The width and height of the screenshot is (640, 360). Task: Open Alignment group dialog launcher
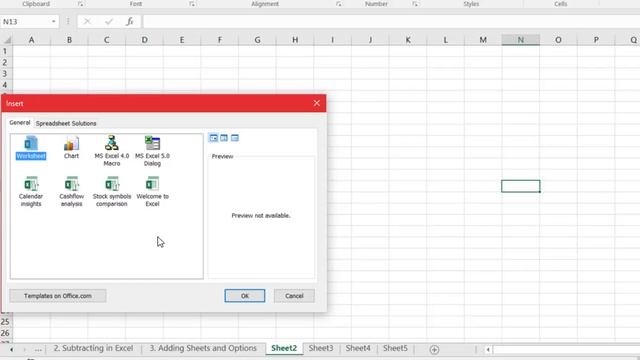[x=338, y=4]
